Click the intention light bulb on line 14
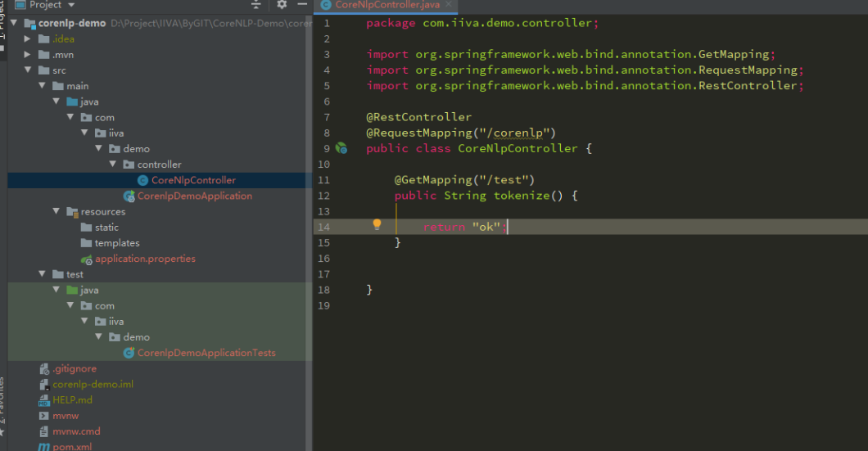868x451 pixels. pyautogui.click(x=377, y=224)
